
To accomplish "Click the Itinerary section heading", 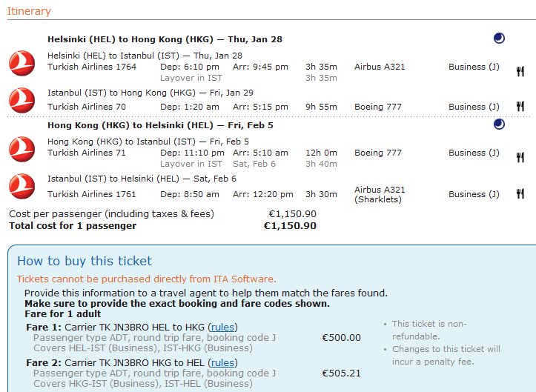I will 29,11.
